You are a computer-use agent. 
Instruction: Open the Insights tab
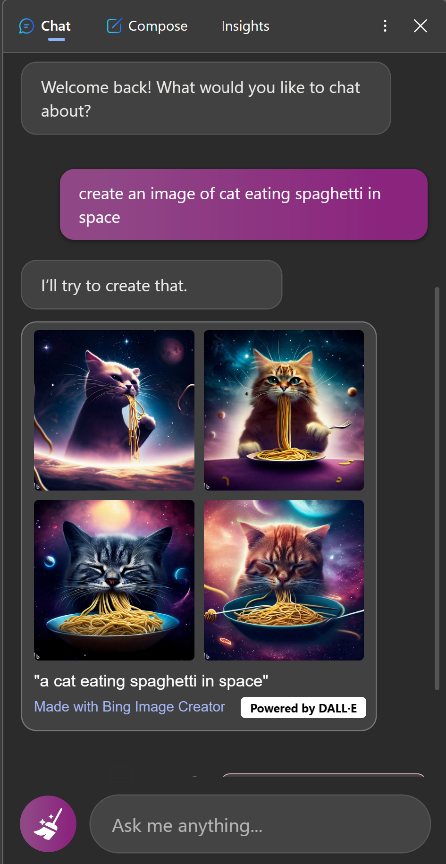tap(245, 26)
